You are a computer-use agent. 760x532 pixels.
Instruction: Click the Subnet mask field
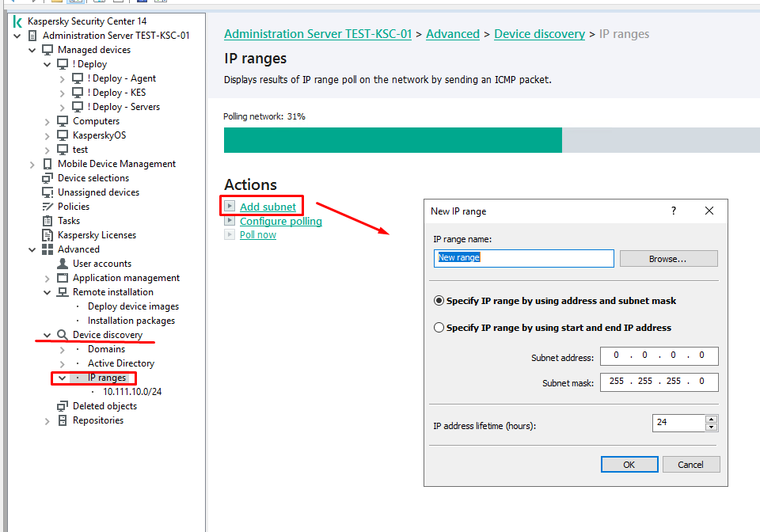(659, 382)
